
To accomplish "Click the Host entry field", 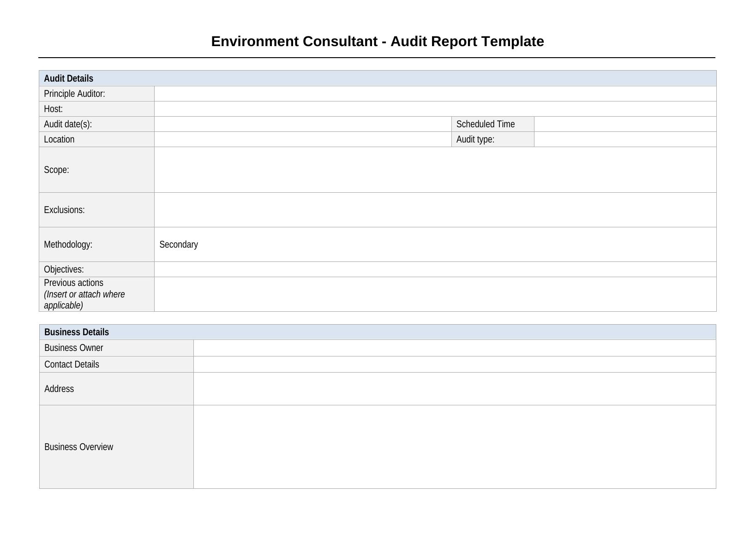I will click(x=435, y=109).
